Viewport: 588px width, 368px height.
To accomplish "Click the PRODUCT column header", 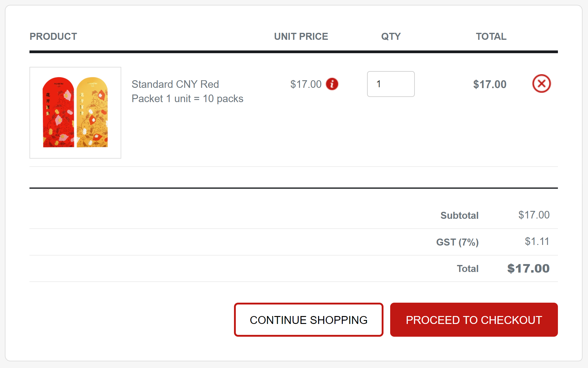I will 53,36.
